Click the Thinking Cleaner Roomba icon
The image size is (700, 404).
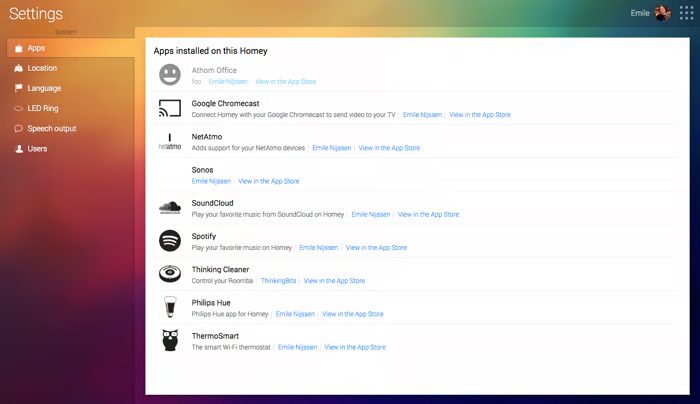pyautogui.click(x=170, y=274)
